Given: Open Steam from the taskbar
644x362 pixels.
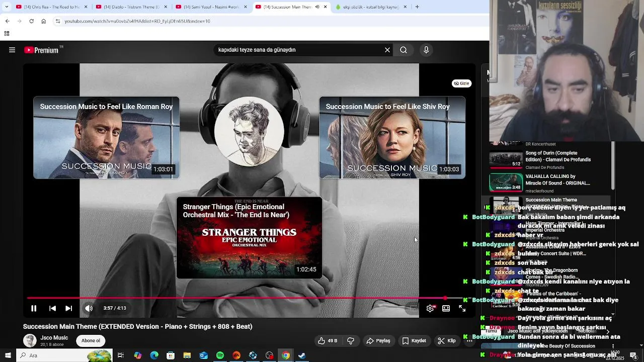Looking at the screenshot, I should coord(302,355).
